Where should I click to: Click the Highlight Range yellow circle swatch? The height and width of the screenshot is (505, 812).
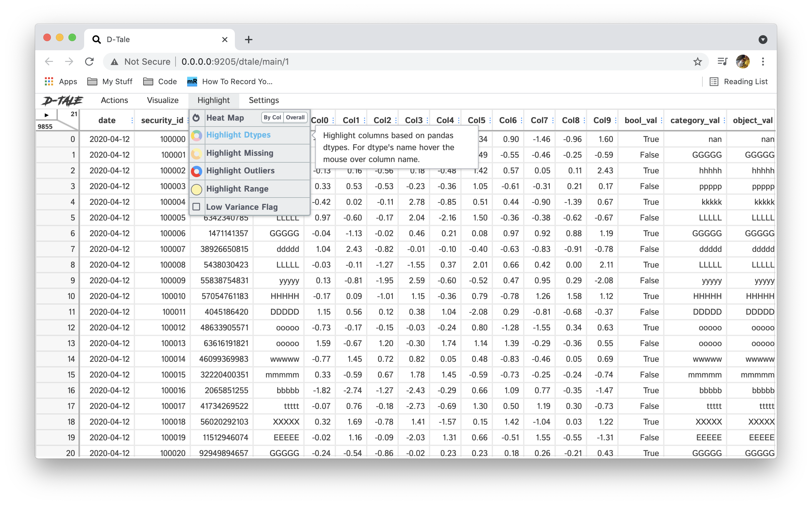coord(196,189)
